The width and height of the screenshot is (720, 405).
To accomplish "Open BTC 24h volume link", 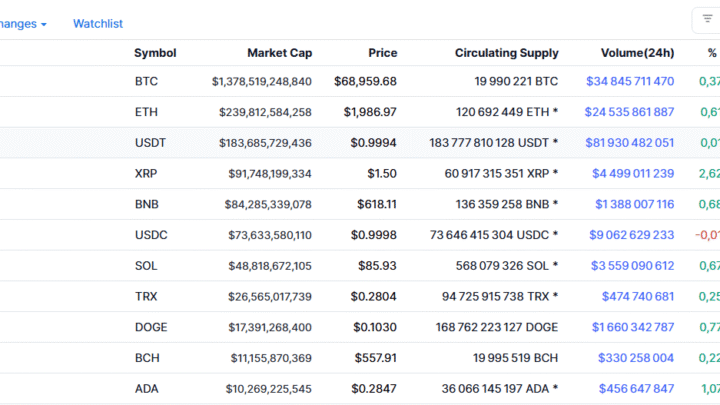I will [x=630, y=81].
